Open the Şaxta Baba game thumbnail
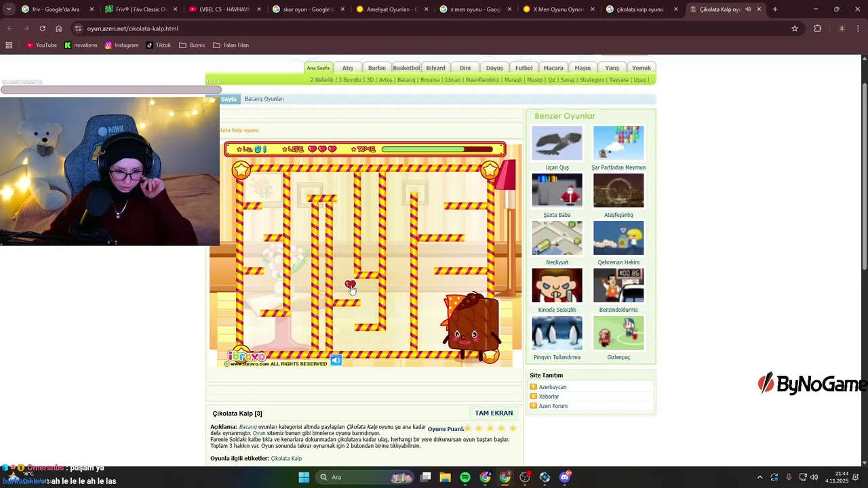The height and width of the screenshot is (488, 868). pos(557,190)
